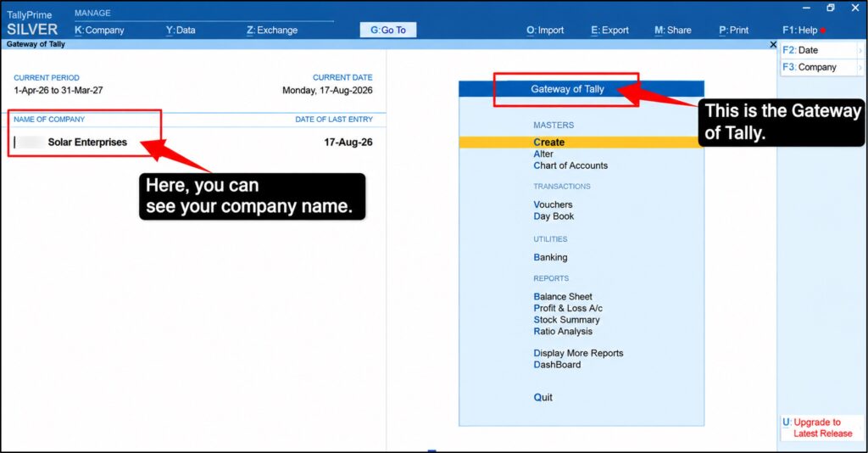Select the Solar Enterprises company name
This screenshot has height=453, width=868.
(87, 143)
